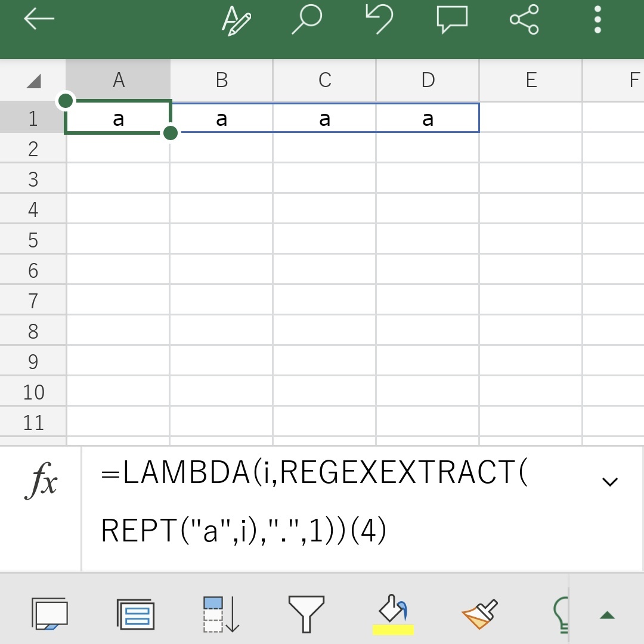Select row 7 header
The height and width of the screenshot is (644, 644).
click(x=33, y=301)
